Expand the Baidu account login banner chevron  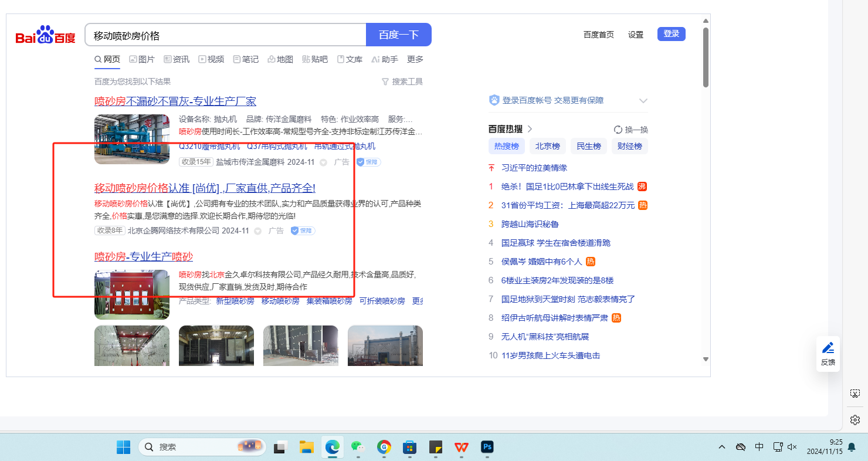point(643,101)
